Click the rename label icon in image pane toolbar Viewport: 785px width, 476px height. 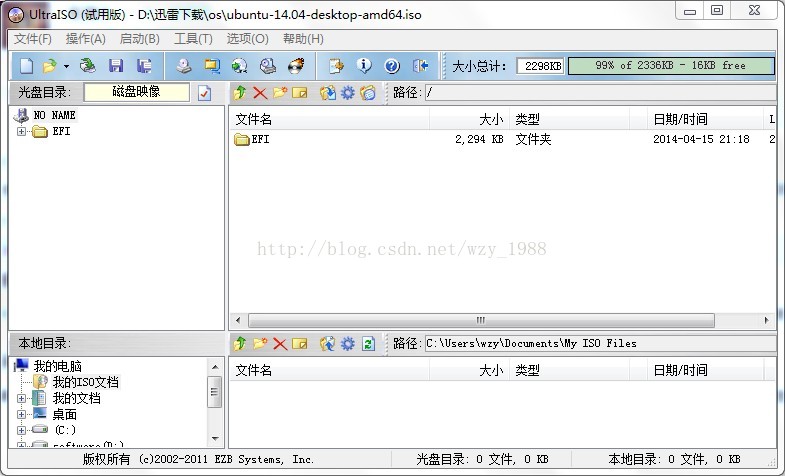pyautogui.click(x=299, y=93)
